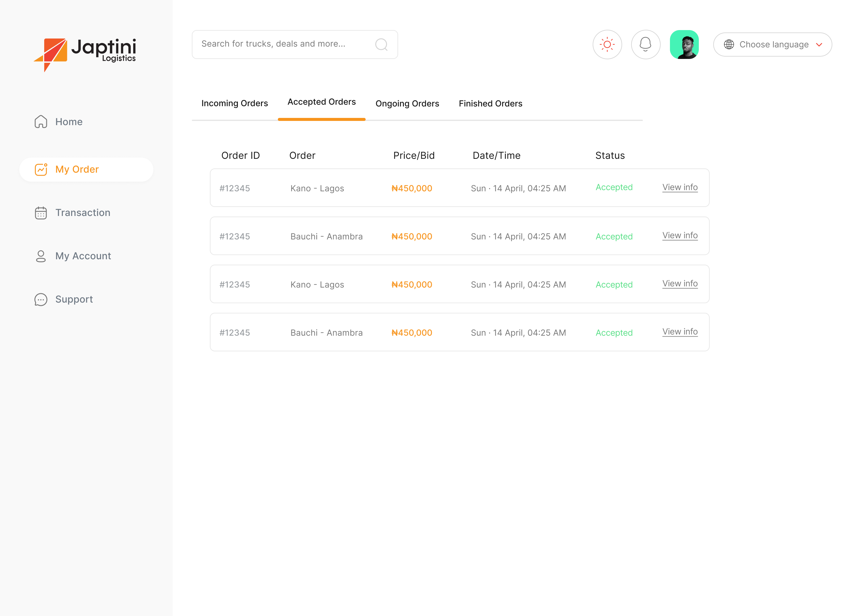Switch to Ongoing Orders tab
This screenshot has width=866, height=616.
tap(407, 103)
